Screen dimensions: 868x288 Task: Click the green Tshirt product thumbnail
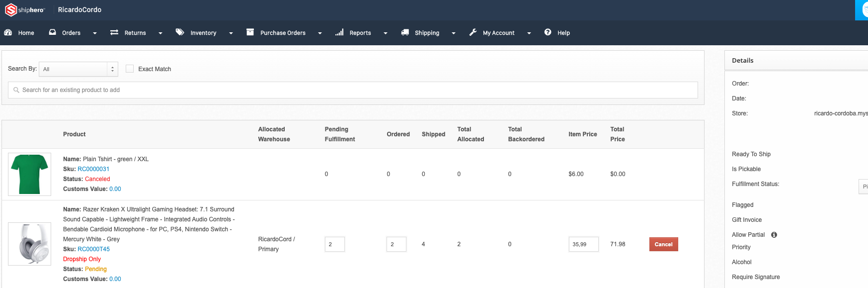(29, 174)
